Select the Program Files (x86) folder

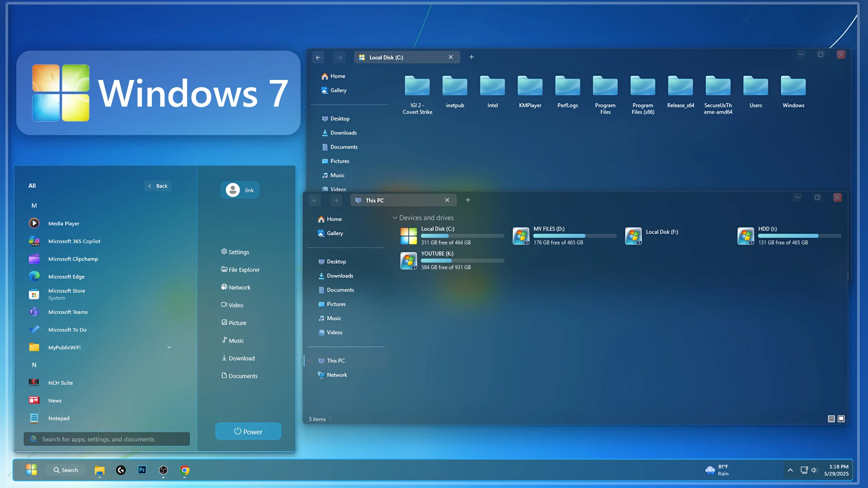point(643,95)
